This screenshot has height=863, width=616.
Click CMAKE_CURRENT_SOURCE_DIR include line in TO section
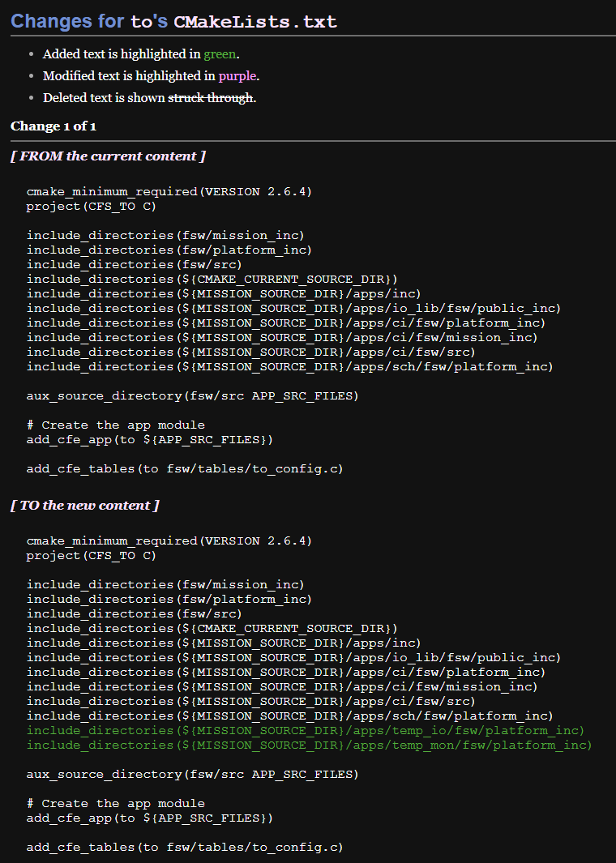click(x=212, y=629)
